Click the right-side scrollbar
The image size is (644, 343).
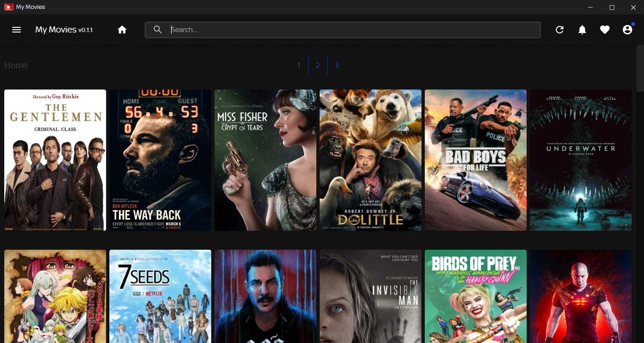(x=640, y=66)
